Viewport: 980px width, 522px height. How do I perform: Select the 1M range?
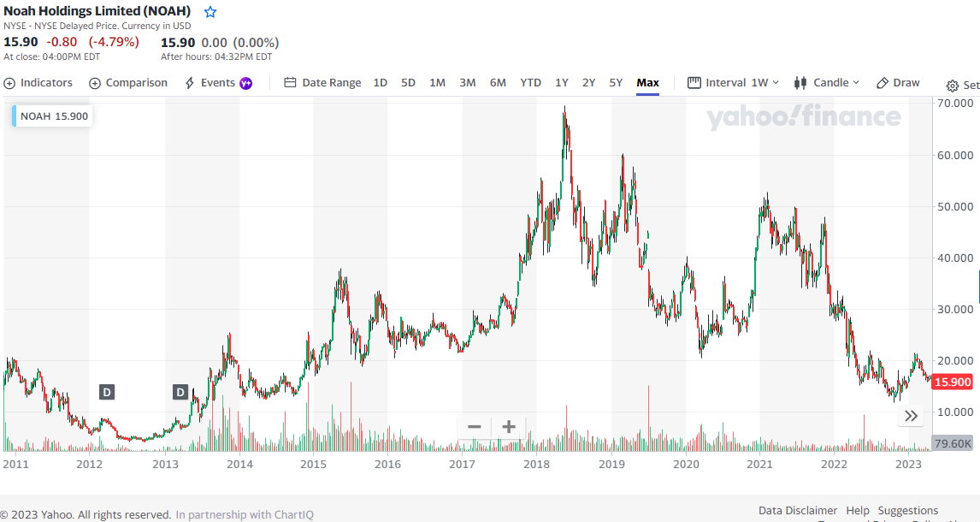pyautogui.click(x=438, y=82)
